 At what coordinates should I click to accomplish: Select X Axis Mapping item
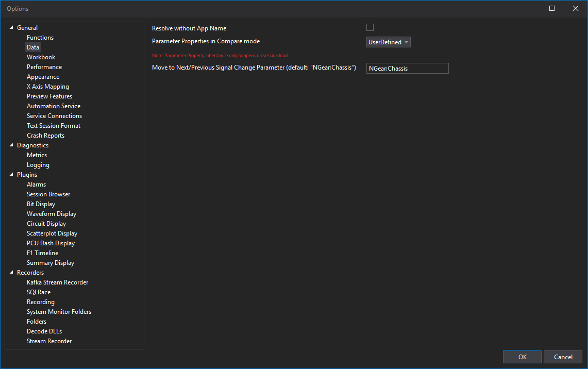(x=48, y=86)
